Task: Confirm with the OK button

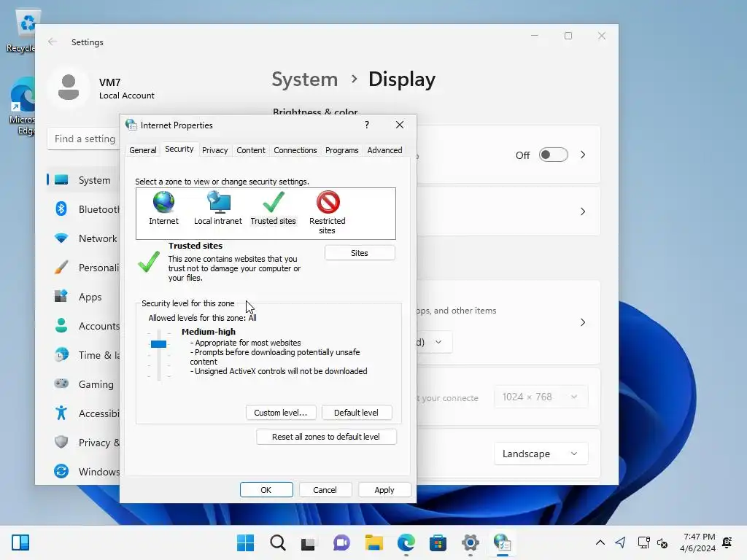Action: point(266,489)
